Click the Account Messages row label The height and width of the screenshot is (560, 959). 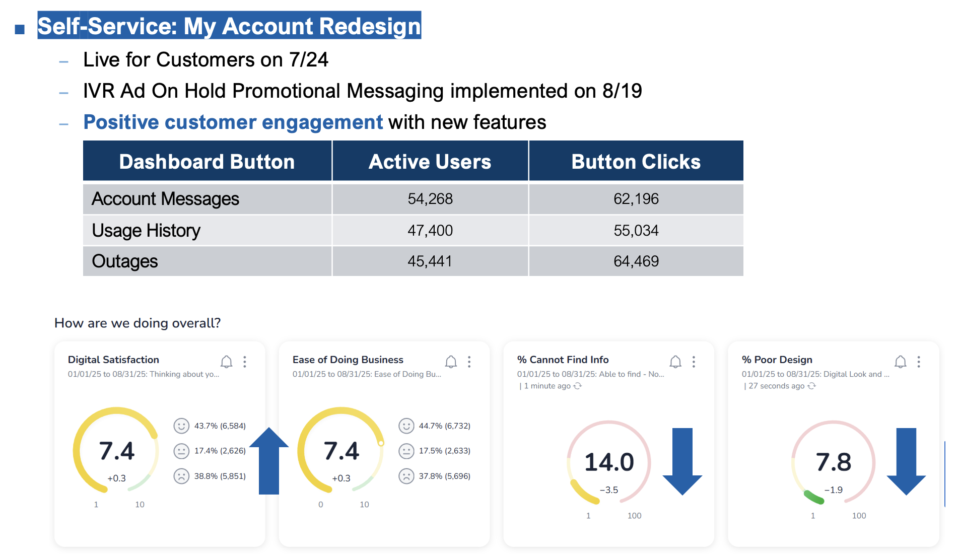tap(165, 199)
